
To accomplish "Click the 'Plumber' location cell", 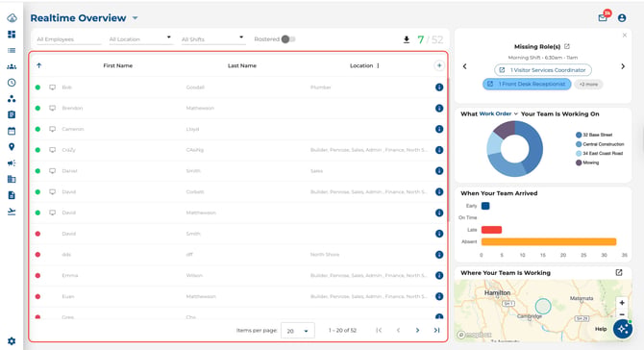I will 321,87.
